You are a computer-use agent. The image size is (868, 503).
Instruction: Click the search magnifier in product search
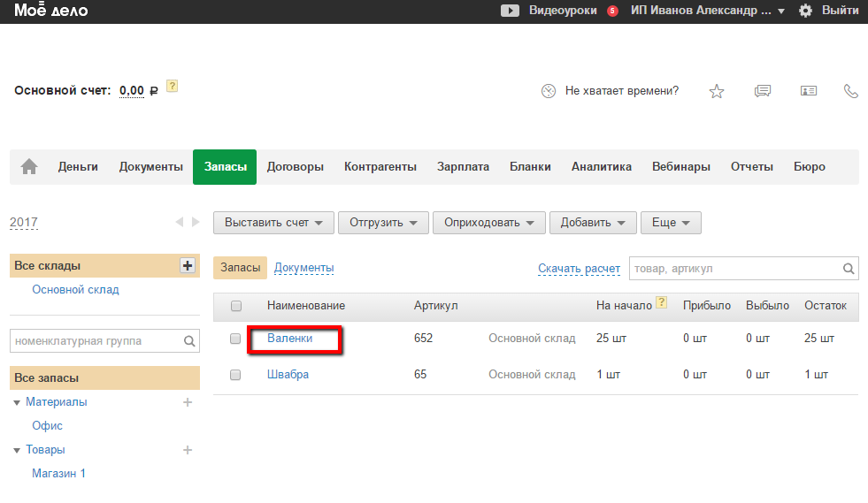pyautogui.click(x=849, y=269)
